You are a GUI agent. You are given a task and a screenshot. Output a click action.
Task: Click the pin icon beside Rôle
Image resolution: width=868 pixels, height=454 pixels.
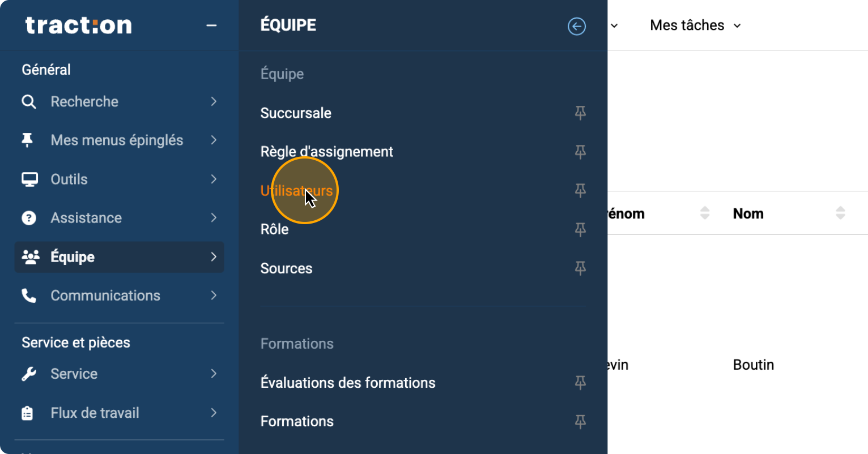580,229
